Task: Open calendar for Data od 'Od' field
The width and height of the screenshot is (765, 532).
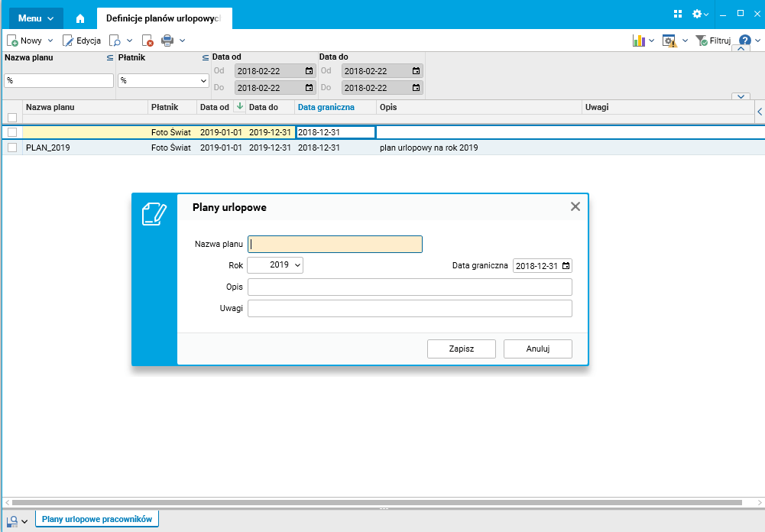Action: click(310, 71)
